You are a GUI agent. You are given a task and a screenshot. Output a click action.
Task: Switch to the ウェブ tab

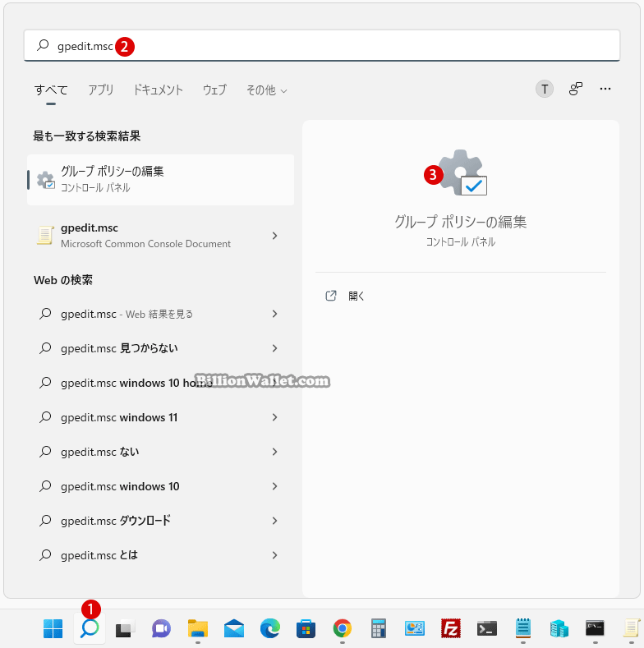click(x=214, y=90)
